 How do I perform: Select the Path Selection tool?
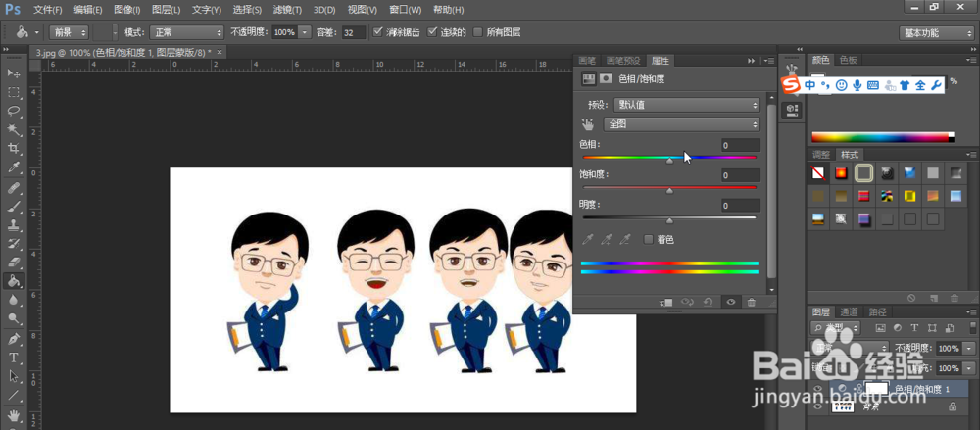click(14, 377)
